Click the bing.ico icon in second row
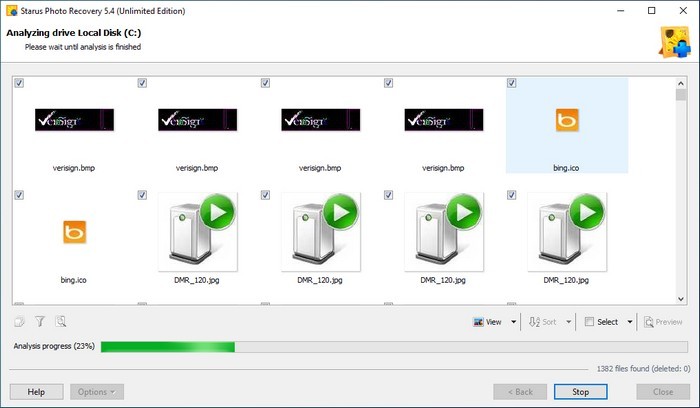This screenshot has width=700, height=408. point(73,232)
